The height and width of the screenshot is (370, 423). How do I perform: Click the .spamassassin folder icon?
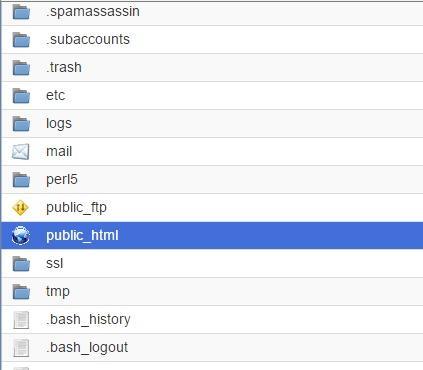click(21, 11)
